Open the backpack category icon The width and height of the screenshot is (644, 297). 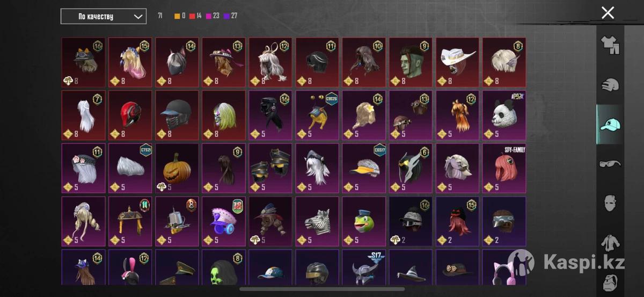click(x=610, y=281)
